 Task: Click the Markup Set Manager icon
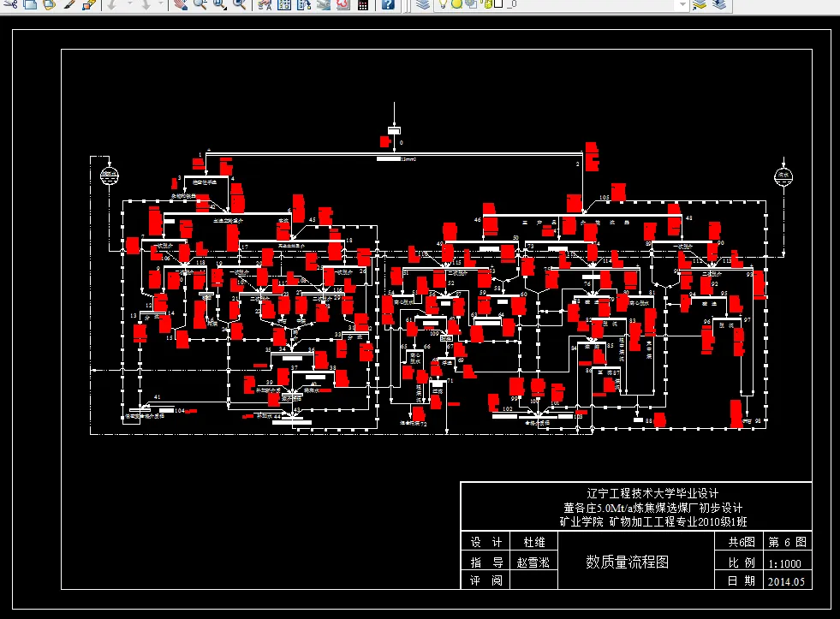(343, 4)
